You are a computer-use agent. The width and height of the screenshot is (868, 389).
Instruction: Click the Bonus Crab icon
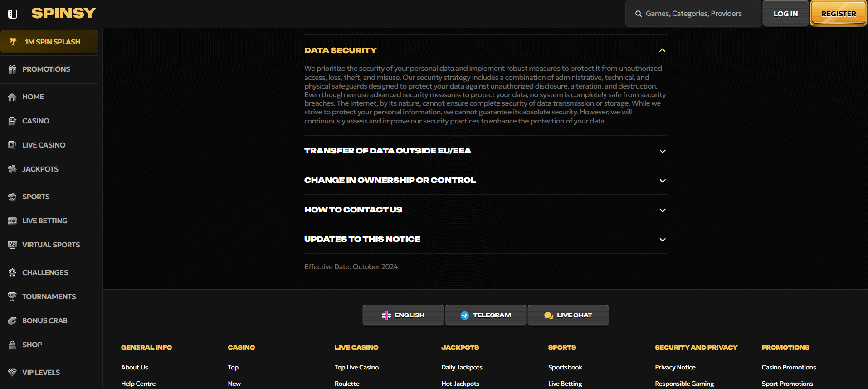12,321
